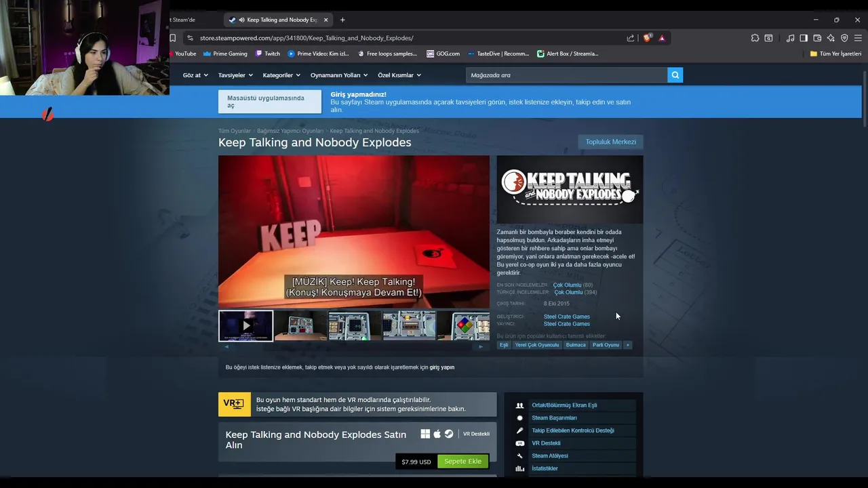Screen dimensions: 868x488
Task: Open the Prime Gaming bookmark
Action: coord(225,54)
